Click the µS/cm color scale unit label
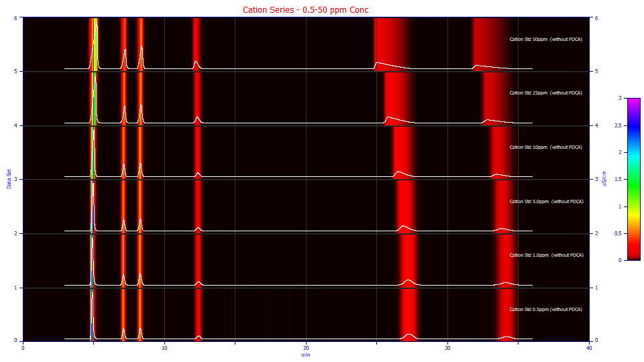 point(604,179)
